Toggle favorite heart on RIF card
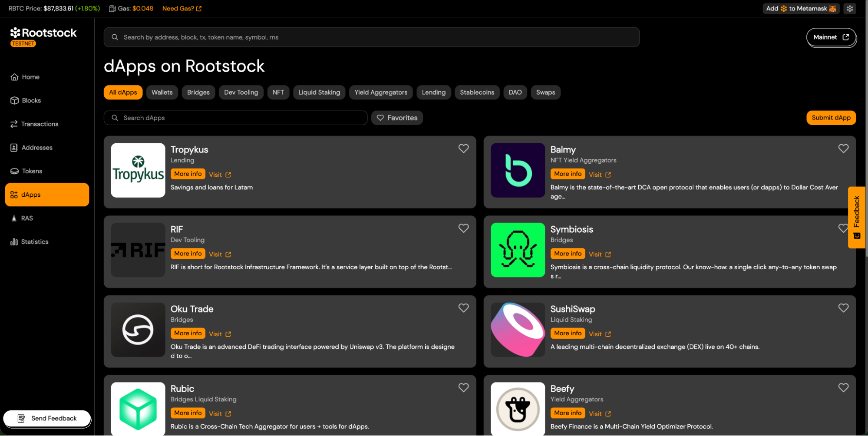This screenshot has width=868, height=436. 463,228
